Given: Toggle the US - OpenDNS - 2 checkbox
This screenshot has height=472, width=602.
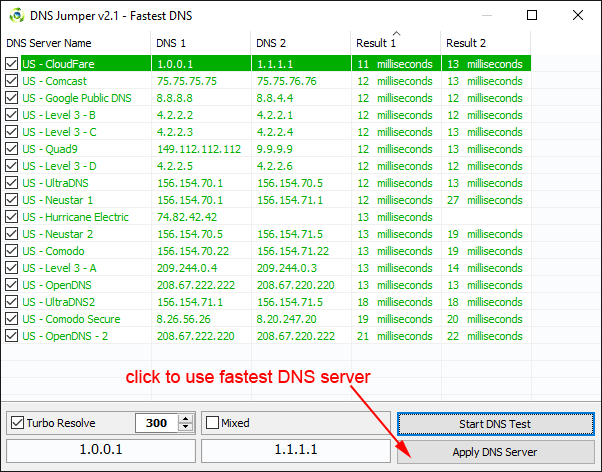Looking at the screenshot, I should point(12,336).
